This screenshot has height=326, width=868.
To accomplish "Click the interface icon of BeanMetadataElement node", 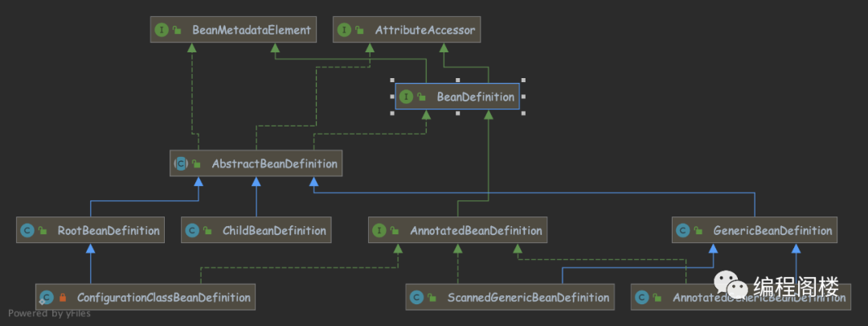I will pyautogui.click(x=162, y=31).
